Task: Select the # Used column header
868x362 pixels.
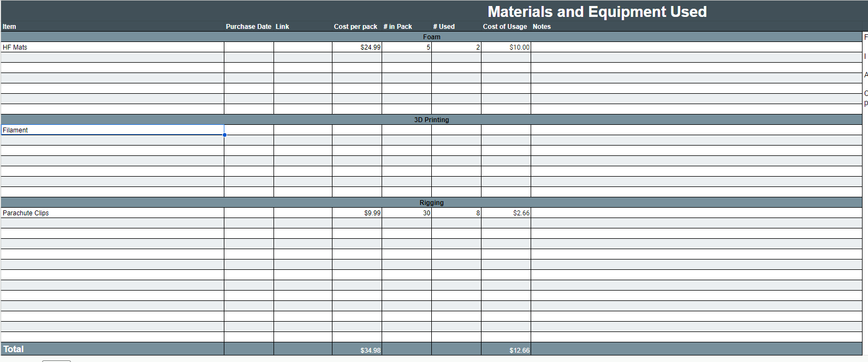Action: 444,27
